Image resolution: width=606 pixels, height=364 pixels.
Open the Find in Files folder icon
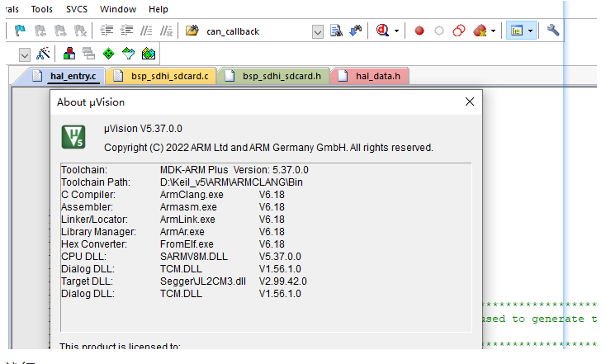(192, 31)
